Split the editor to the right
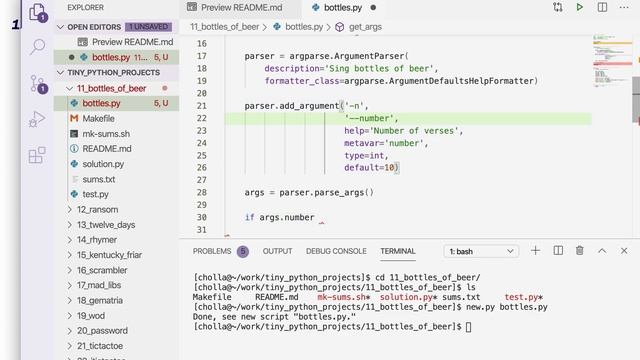This screenshot has height=360, width=640. [602, 7]
